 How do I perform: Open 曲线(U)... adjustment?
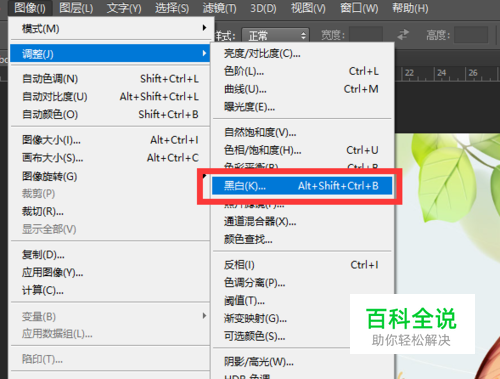click(302, 89)
